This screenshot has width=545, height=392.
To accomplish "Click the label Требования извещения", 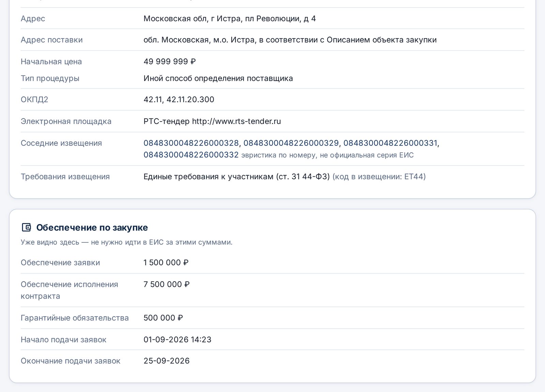I will (x=65, y=177).
